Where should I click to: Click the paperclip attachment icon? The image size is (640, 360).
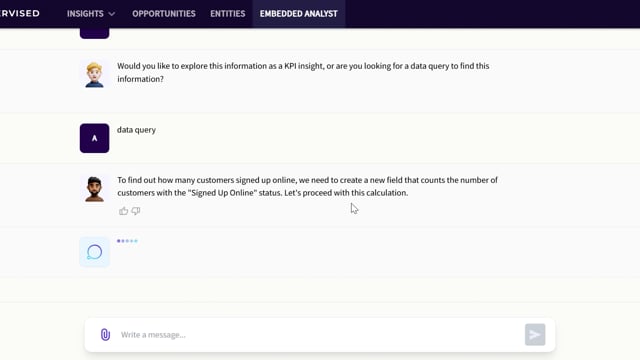click(105, 335)
